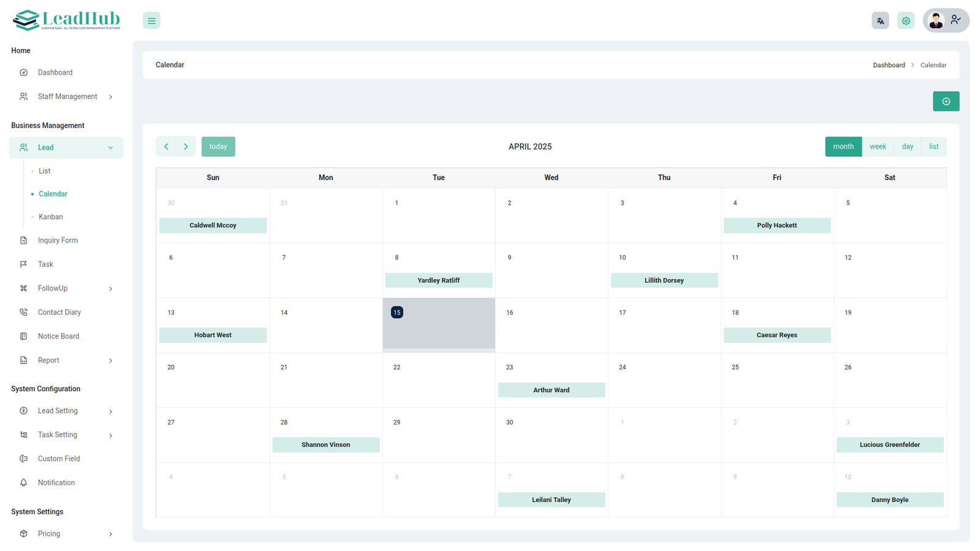Click the today button
The width and height of the screenshot is (980, 551).
[x=218, y=147]
